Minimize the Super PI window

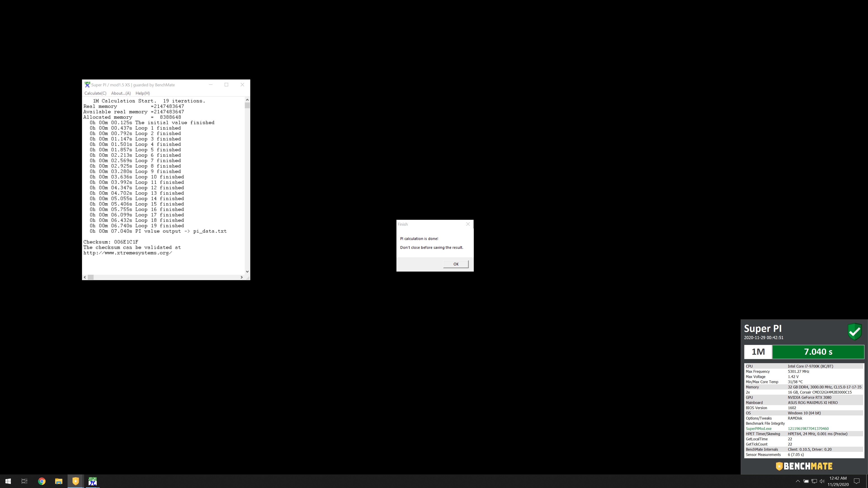click(x=211, y=84)
